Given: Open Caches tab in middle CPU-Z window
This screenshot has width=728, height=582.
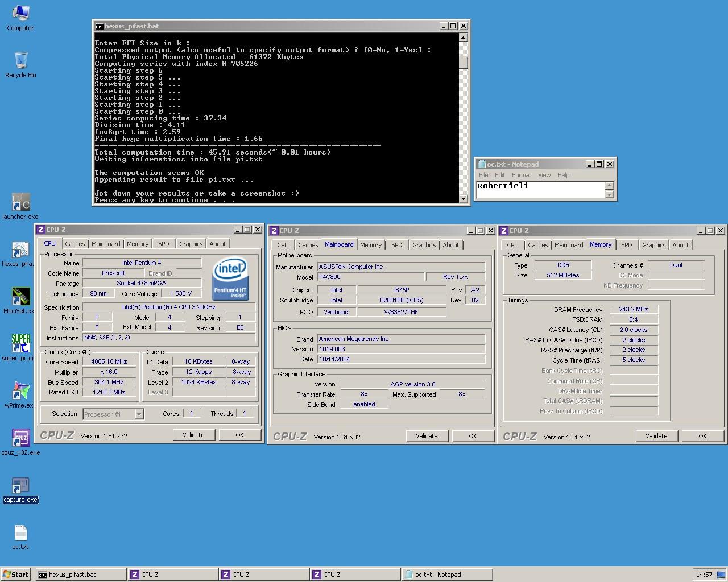Looking at the screenshot, I should 308,245.
